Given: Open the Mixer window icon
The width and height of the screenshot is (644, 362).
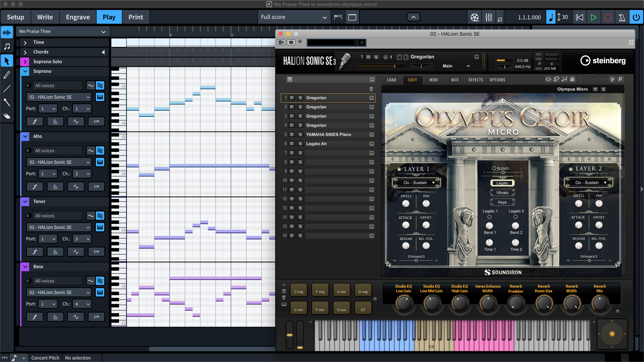Looking at the screenshot, I should [x=489, y=17].
